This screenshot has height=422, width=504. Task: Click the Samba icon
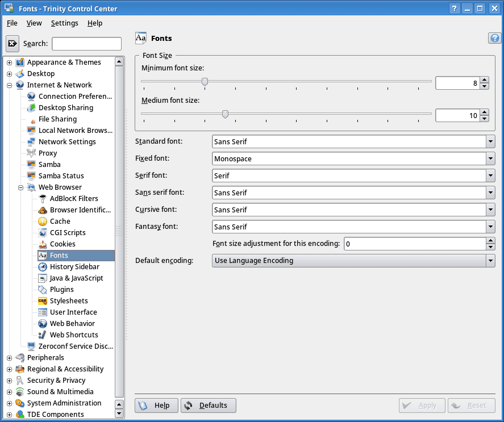(x=31, y=165)
